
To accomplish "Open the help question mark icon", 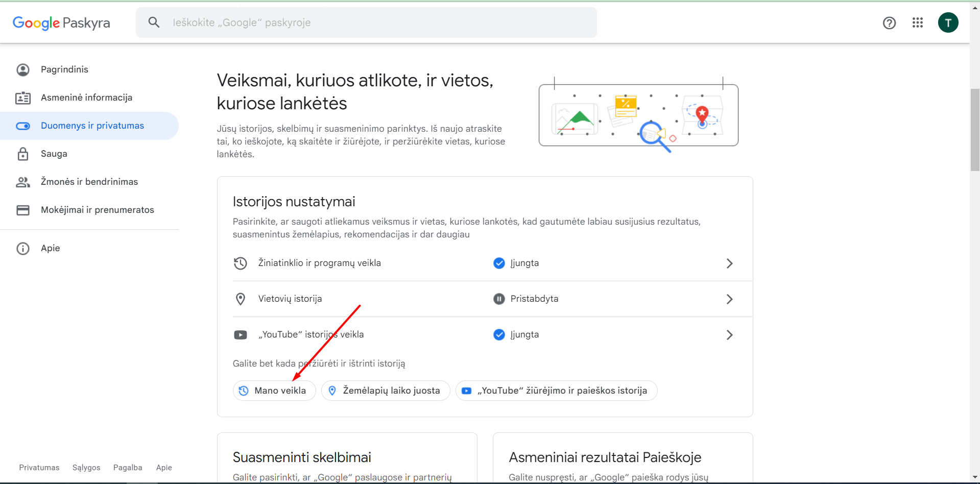I will click(889, 22).
